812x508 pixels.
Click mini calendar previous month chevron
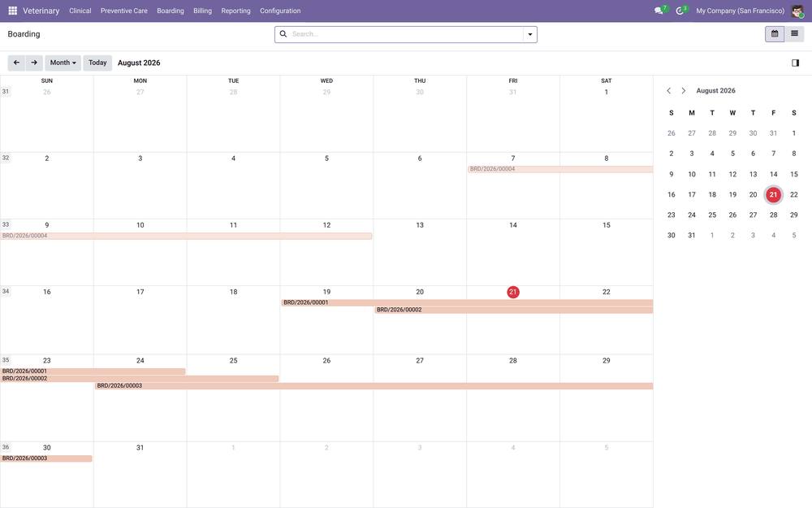pos(668,91)
